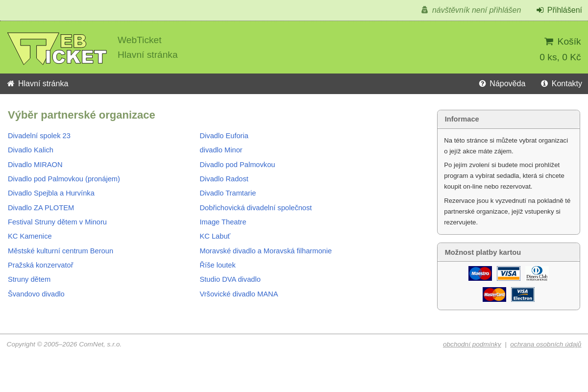Screen dimensions: 588x392
Task: Open obchodní podmínky footer link
Action: 472,344
